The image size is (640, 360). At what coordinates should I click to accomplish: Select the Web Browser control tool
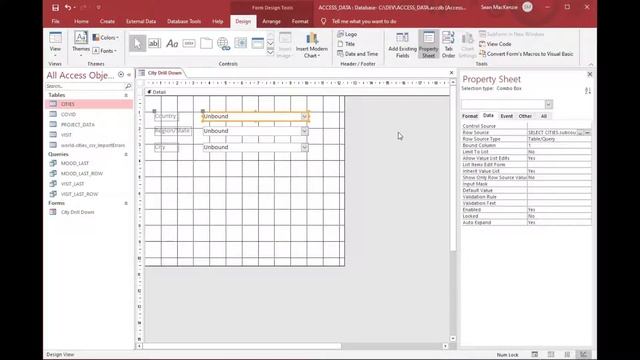[x=240, y=43]
